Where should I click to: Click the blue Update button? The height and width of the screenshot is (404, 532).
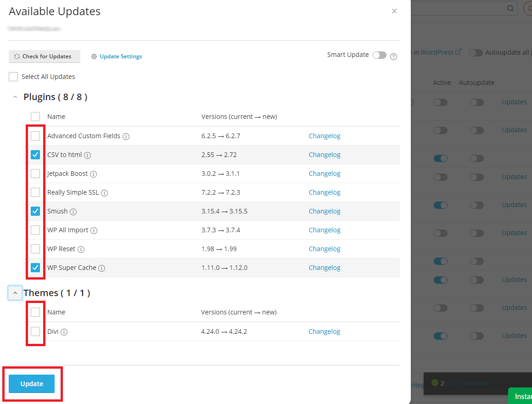coord(32,384)
